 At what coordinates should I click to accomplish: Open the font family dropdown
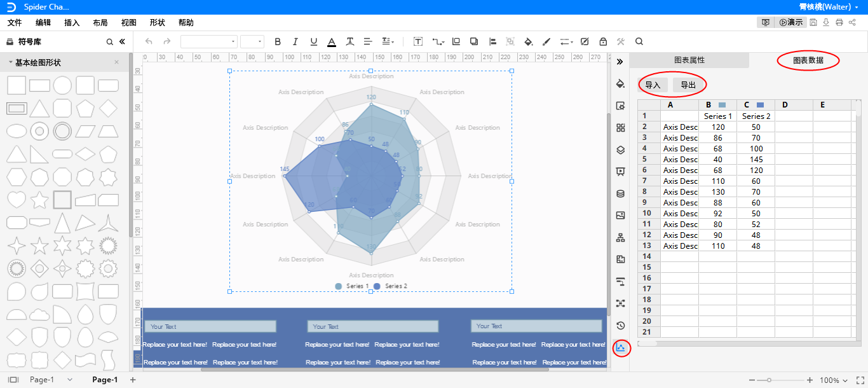(209, 41)
